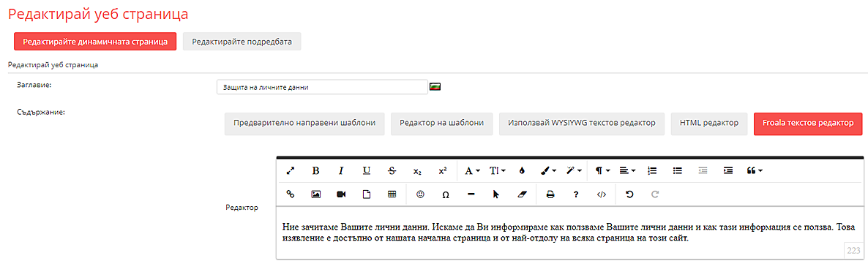Switch to 'Използвай WYSIYWG текстов редактор'

pos(582,124)
